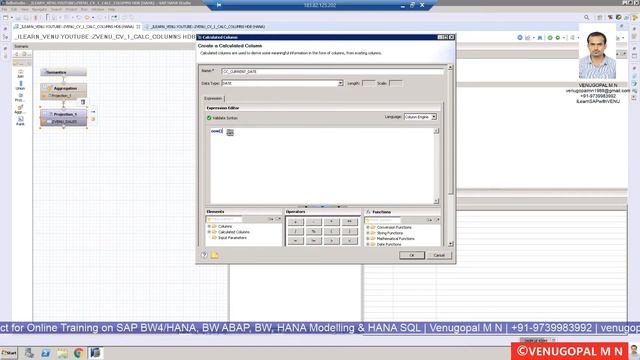Viewport: 640px width, 360px height.
Task: Click inside the expression editor text area
Action: point(322,166)
